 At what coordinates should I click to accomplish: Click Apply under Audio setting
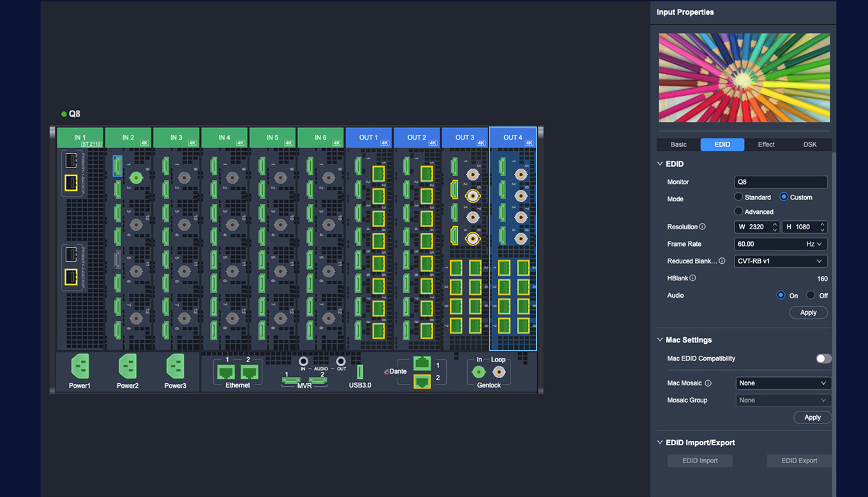coord(808,312)
